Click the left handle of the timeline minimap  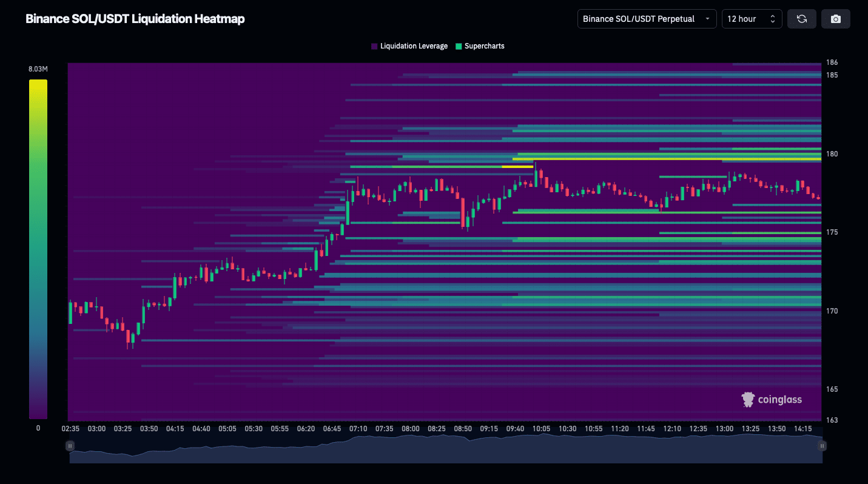click(x=70, y=445)
